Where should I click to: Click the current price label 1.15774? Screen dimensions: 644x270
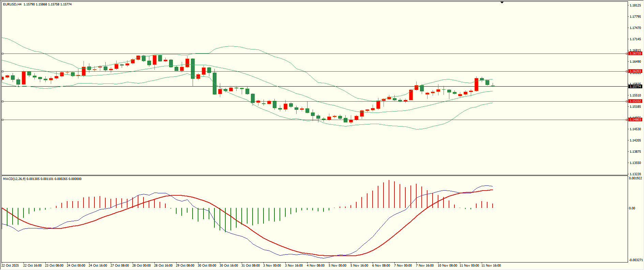[635, 87]
